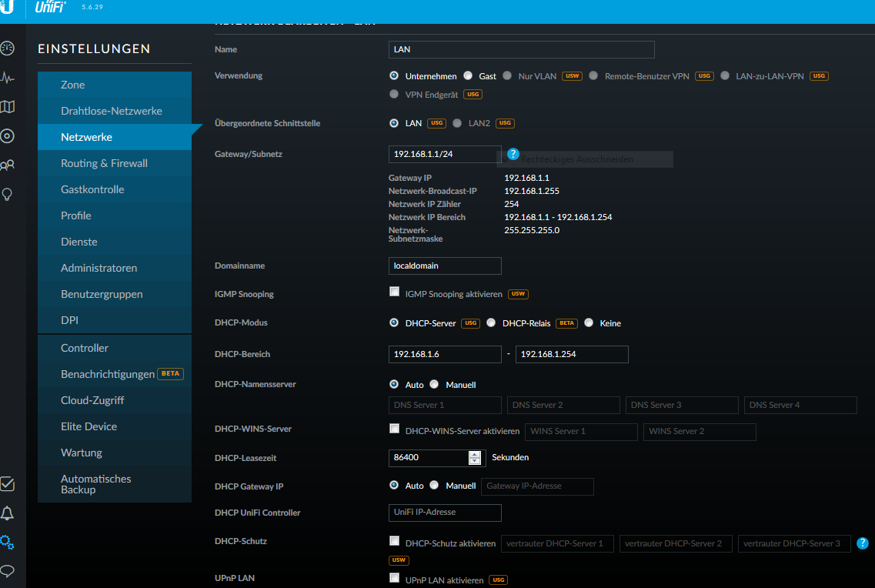Open Cloud-Zugriff settings

pyautogui.click(x=115, y=400)
